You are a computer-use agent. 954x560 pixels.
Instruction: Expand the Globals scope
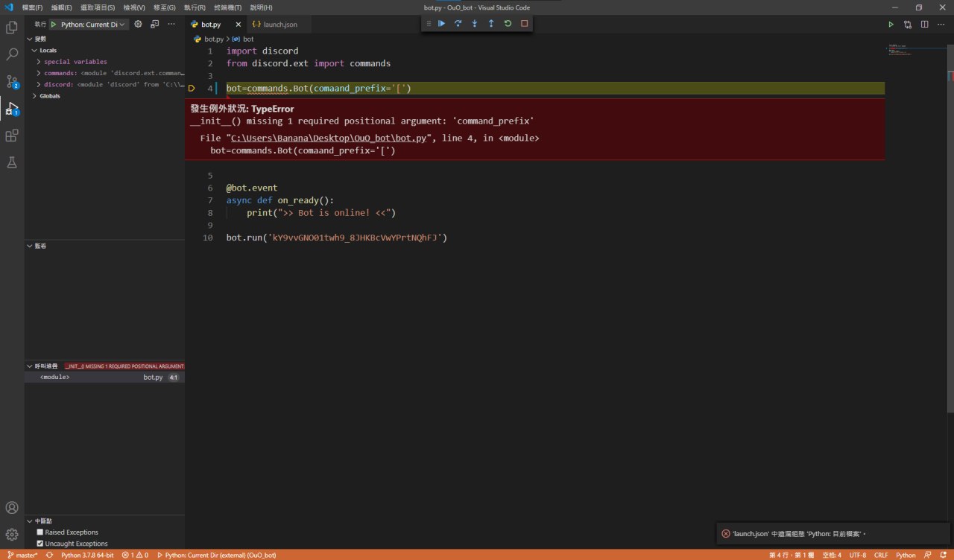[49, 96]
